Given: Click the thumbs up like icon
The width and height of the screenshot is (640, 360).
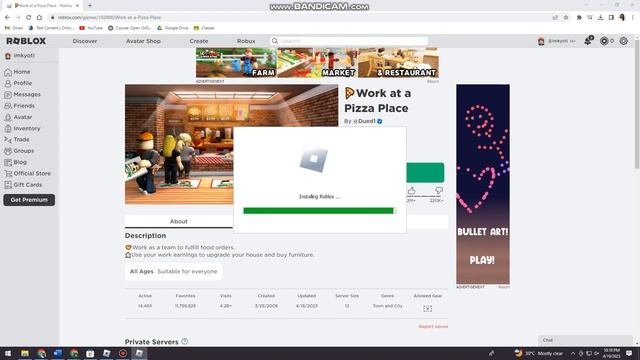Looking at the screenshot, I should [411, 191].
